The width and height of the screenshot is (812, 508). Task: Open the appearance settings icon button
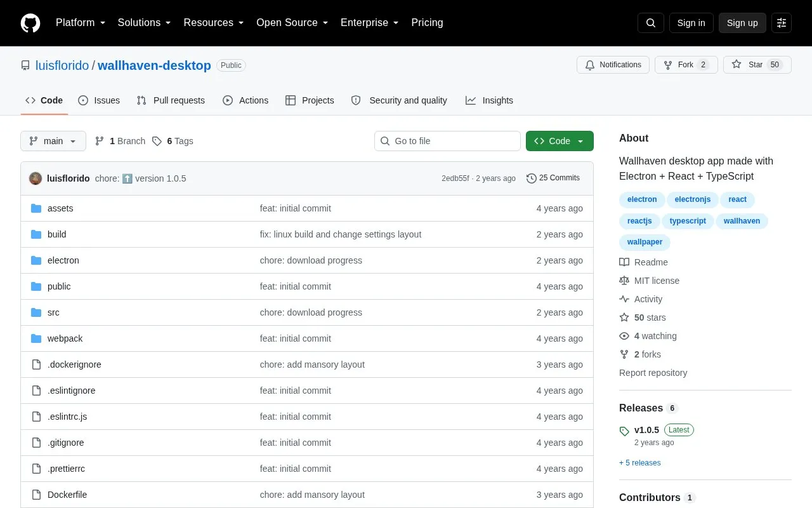point(782,23)
